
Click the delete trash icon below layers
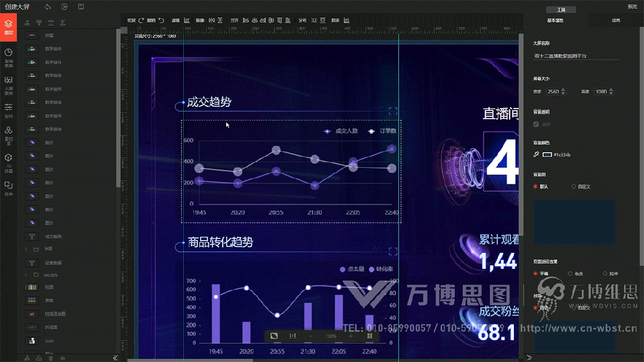coord(51,358)
